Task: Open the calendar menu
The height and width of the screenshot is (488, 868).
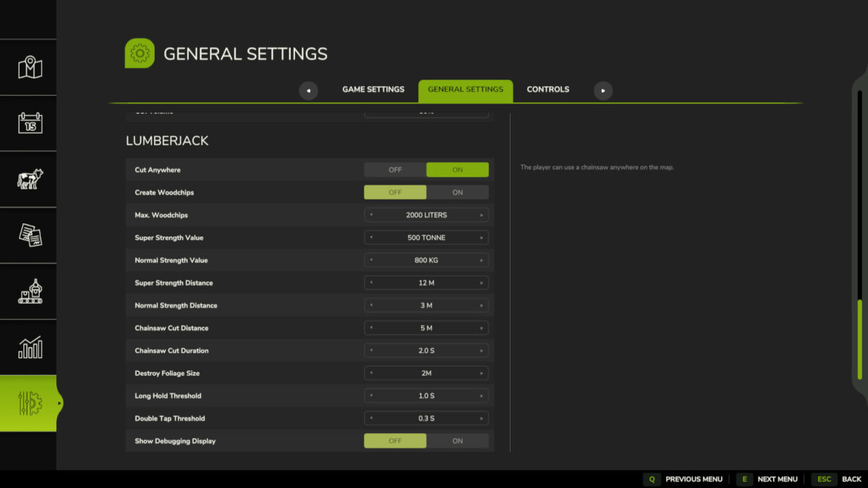Action: (28, 123)
